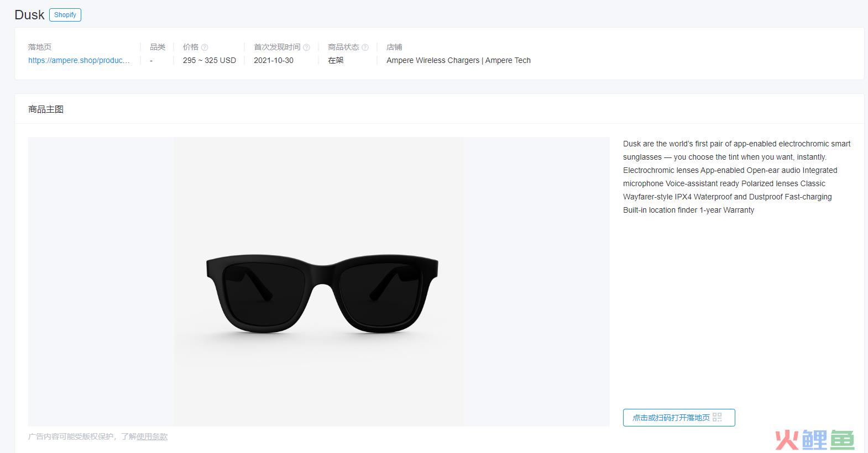868x453 pixels.
Task: Click the 店铺 column label
Action: 394,48
